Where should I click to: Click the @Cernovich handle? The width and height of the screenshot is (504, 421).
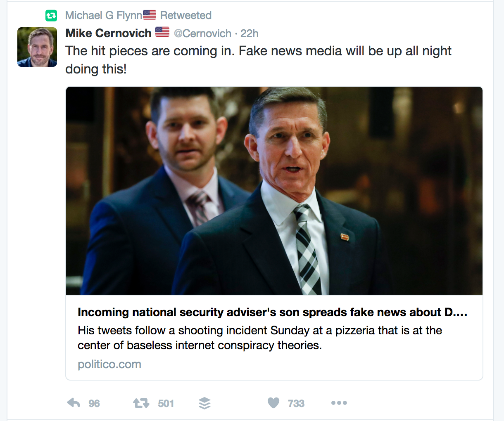202,33
